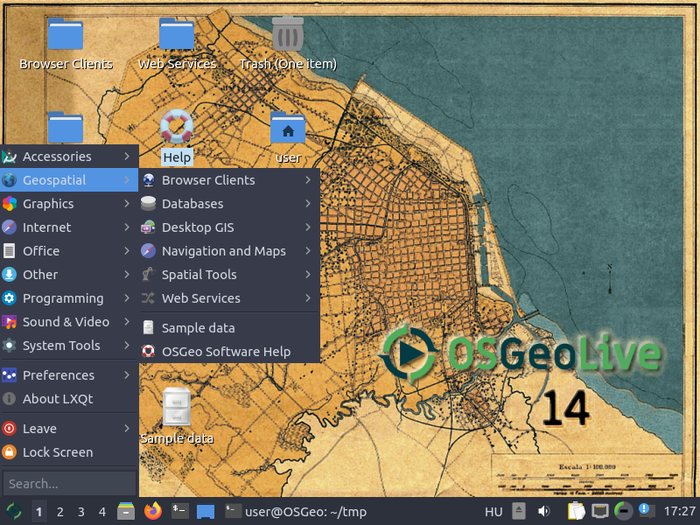Open the Help lifebuoy desktop icon
The image size is (700, 525).
pos(177,130)
